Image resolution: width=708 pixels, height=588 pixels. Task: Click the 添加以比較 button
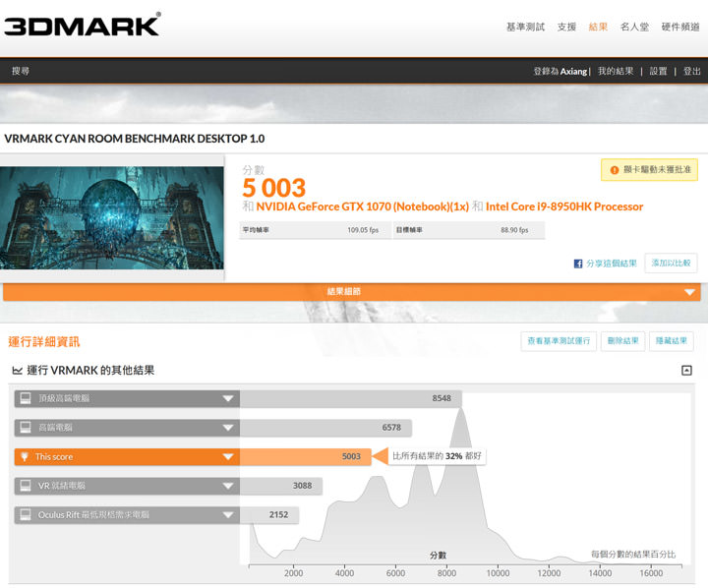(671, 264)
